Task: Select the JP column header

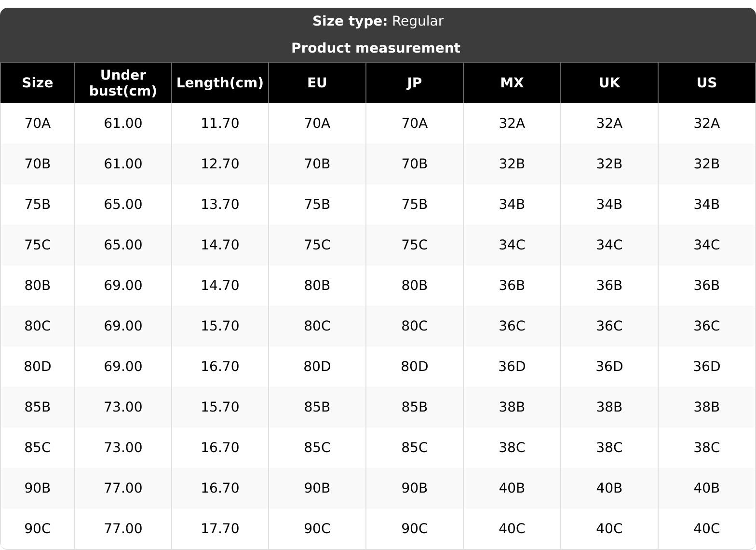Action: coord(415,83)
